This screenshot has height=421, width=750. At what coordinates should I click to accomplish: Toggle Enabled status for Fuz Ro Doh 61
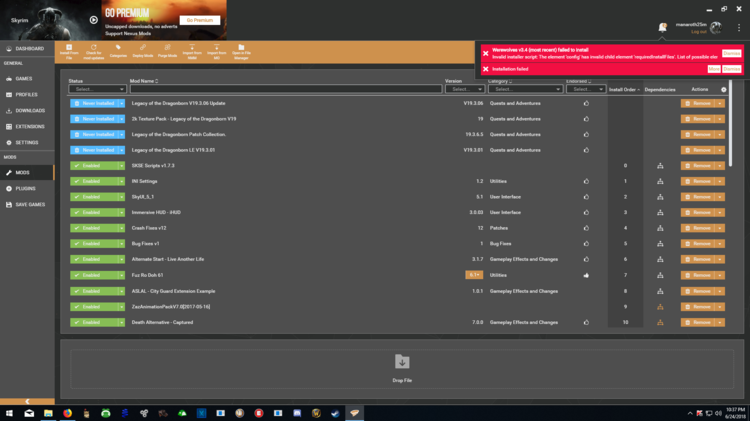click(x=94, y=275)
